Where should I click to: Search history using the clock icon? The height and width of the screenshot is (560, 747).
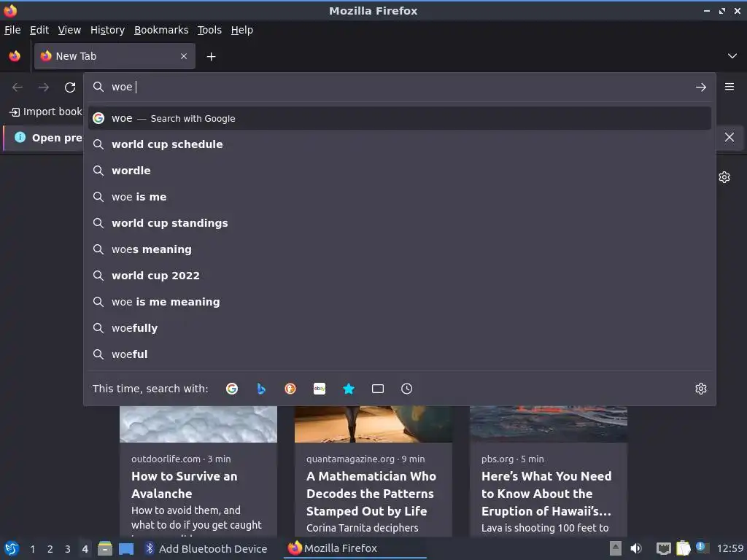[407, 389]
